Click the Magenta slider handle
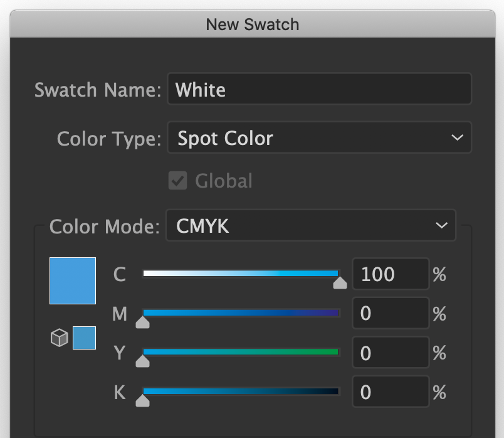The image size is (504, 438). coord(143,322)
